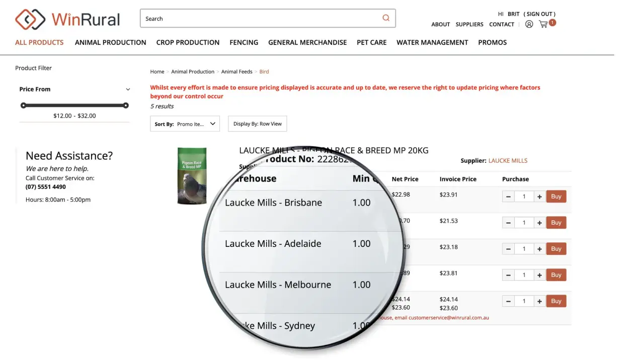
Task: Click the product title LAUCKE MILLS 20KG
Action: [x=334, y=150]
